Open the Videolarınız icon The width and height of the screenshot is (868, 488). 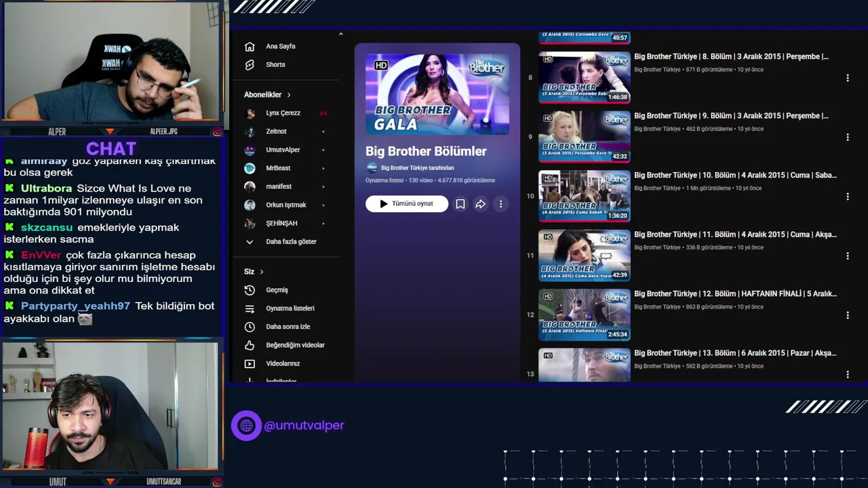click(x=250, y=363)
